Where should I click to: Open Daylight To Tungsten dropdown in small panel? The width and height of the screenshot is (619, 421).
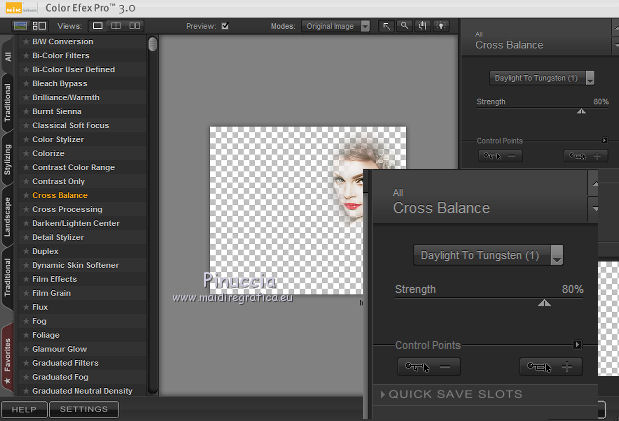coord(542,78)
